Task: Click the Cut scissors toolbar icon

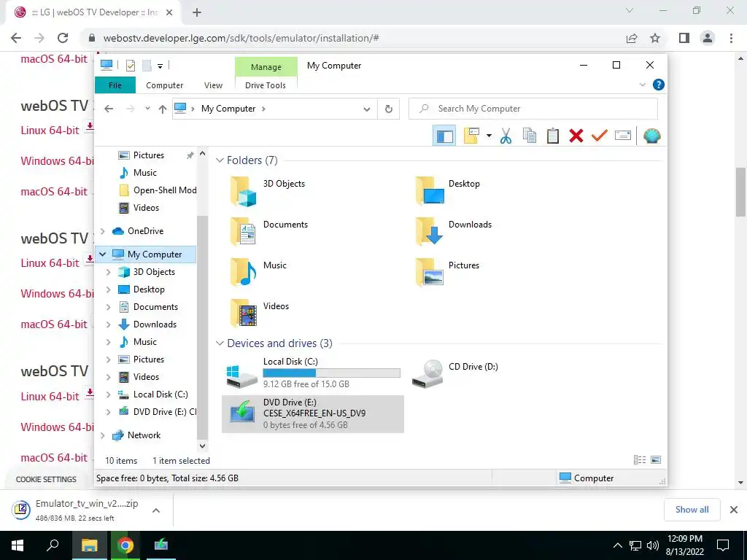Action: pyautogui.click(x=506, y=136)
